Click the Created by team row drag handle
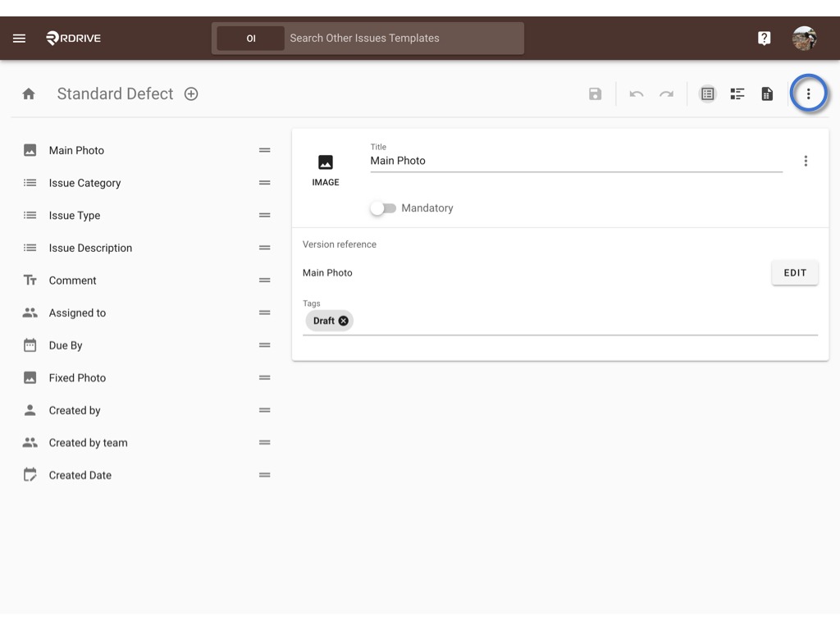This screenshot has width=840, height=630. pyautogui.click(x=265, y=442)
